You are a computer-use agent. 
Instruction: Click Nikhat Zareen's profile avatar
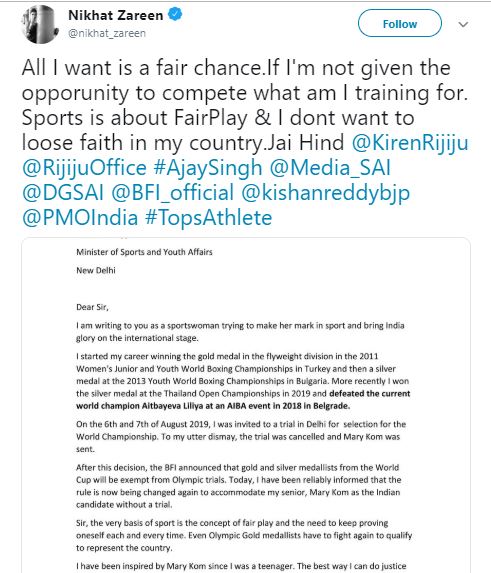tap(40, 24)
